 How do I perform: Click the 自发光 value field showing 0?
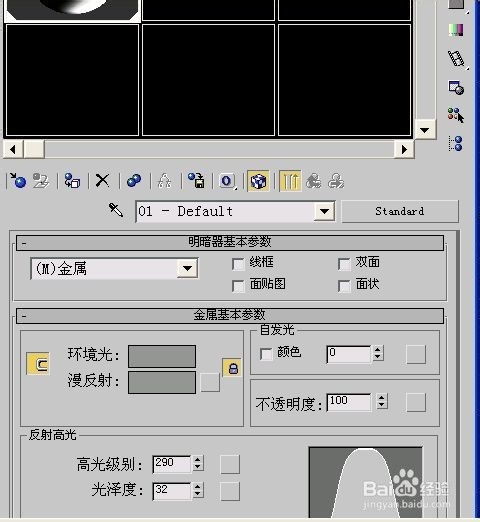(349, 354)
